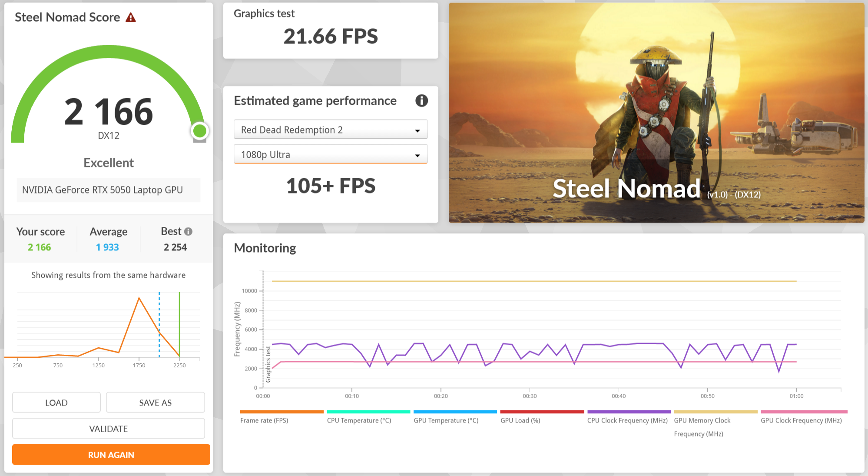Click the info icon beside Best
868x476 pixels.
(x=188, y=232)
